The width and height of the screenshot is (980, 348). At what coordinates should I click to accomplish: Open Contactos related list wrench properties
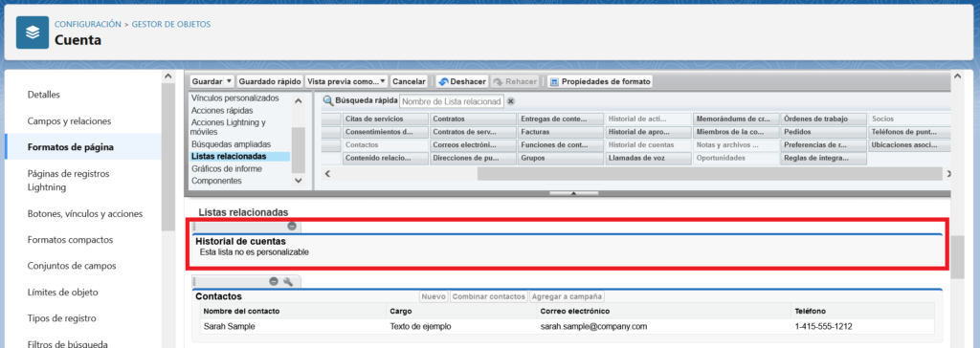coord(288,282)
